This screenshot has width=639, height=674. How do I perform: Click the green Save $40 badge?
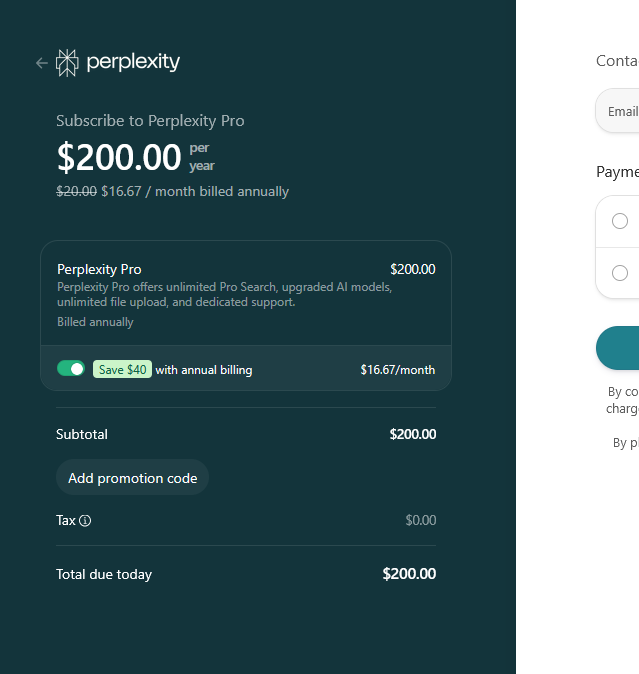pos(122,370)
